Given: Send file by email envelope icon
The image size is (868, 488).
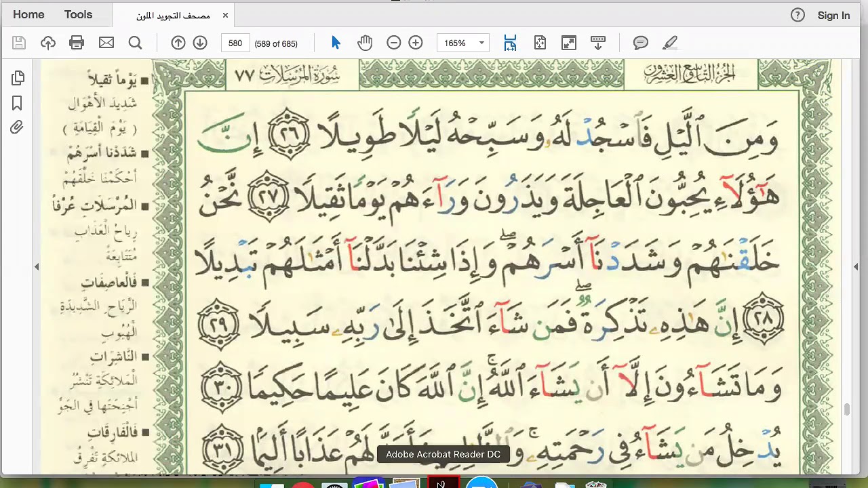Looking at the screenshot, I should click(106, 43).
